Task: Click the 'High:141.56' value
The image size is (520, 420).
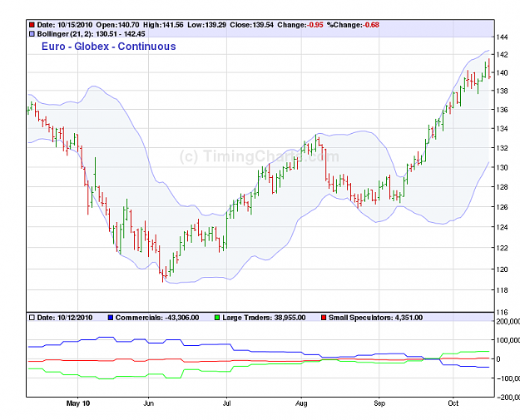Action: tap(163, 25)
